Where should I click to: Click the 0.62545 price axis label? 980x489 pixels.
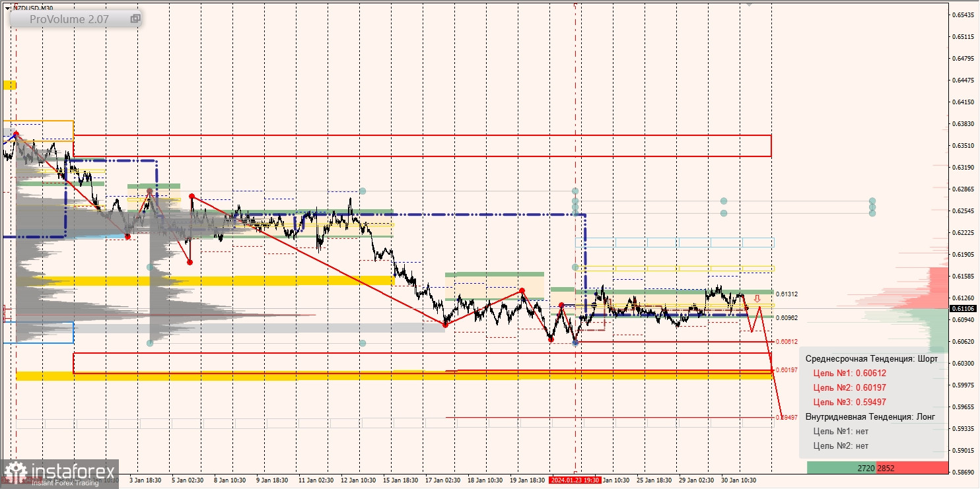[x=963, y=211]
